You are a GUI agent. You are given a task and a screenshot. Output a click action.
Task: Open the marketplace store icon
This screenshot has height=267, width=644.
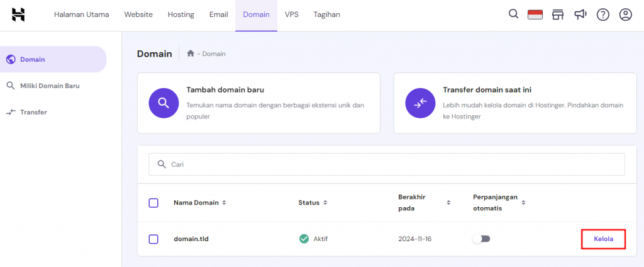click(557, 14)
